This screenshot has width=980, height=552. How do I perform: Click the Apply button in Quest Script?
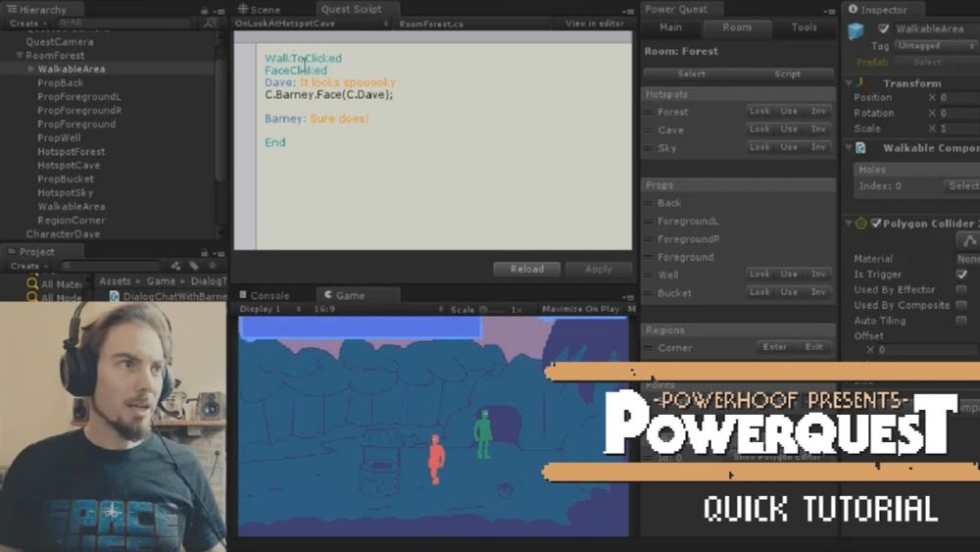598,269
